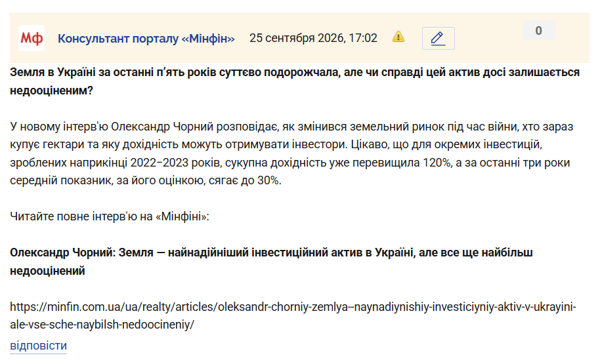The width and height of the screenshot is (600, 364).
Task: Click the second URL line ending in nedoocineniy/
Action: 102,325
